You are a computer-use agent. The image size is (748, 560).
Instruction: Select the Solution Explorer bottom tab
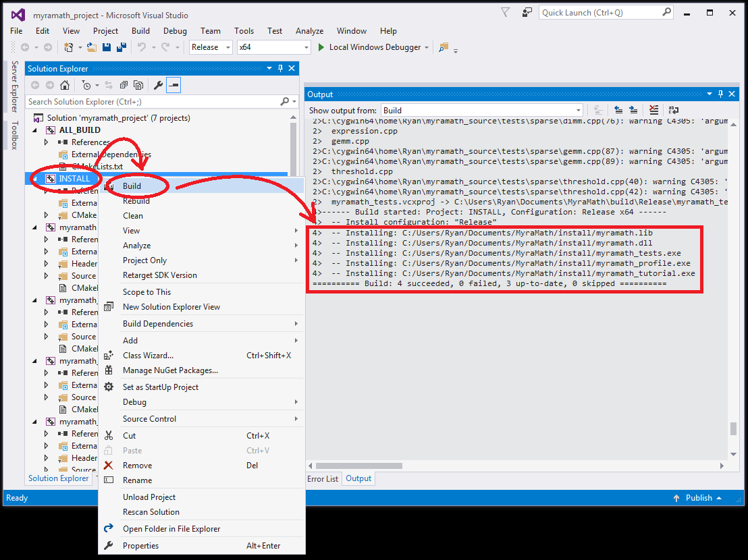[x=58, y=478]
